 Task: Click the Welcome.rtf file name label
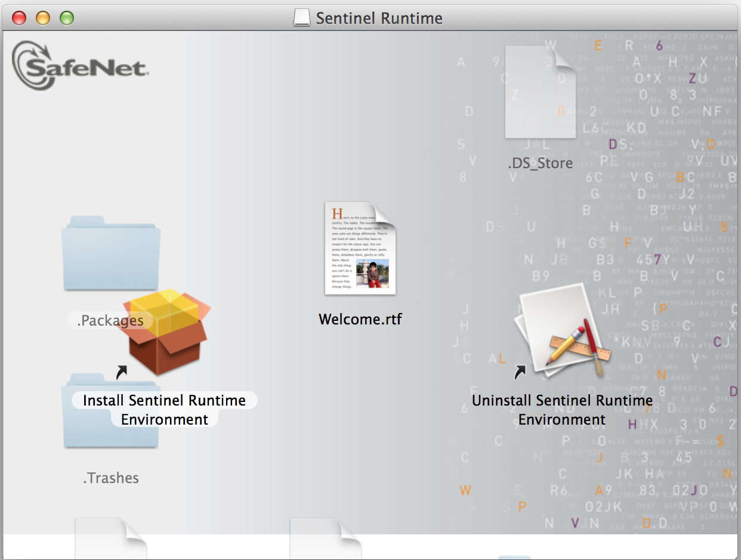360,319
